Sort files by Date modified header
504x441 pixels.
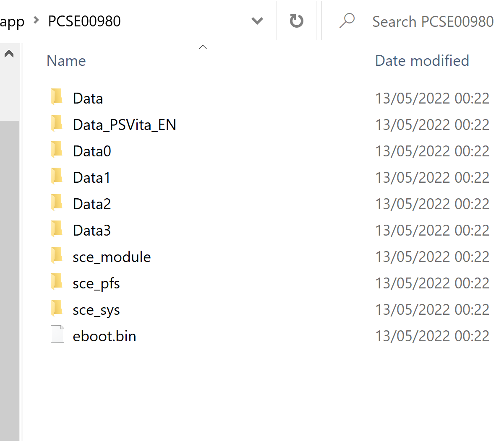(x=422, y=61)
